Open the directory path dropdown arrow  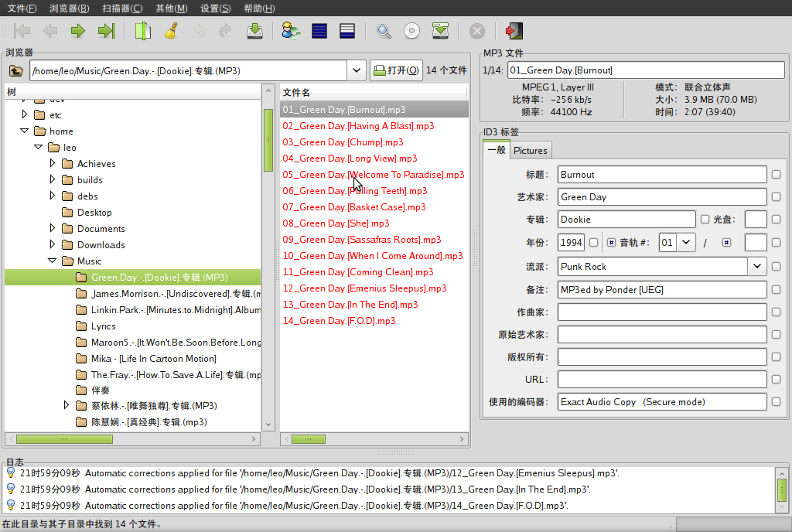(x=356, y=70)
